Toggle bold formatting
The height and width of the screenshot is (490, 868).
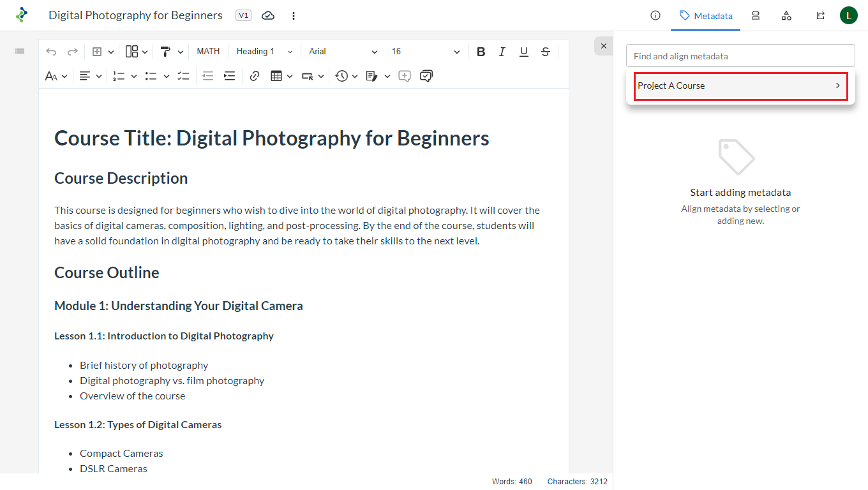[481, 52]
